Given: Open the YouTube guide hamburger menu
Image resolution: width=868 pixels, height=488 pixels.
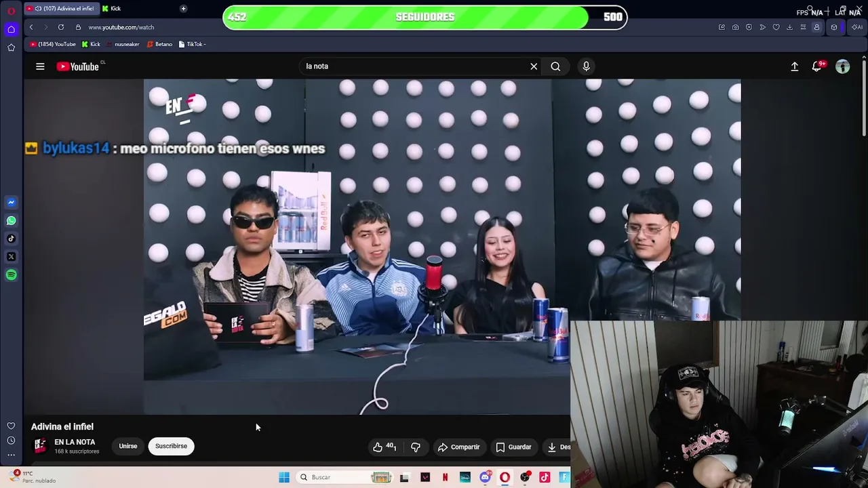Looking at the screenshot, I should coord(40,66).
